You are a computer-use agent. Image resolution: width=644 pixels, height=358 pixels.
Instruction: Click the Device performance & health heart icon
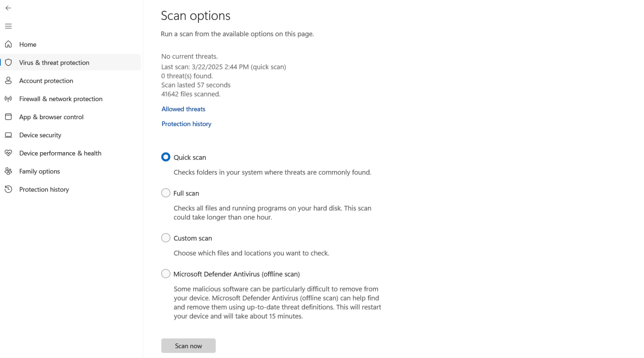[x=8, y=153]
